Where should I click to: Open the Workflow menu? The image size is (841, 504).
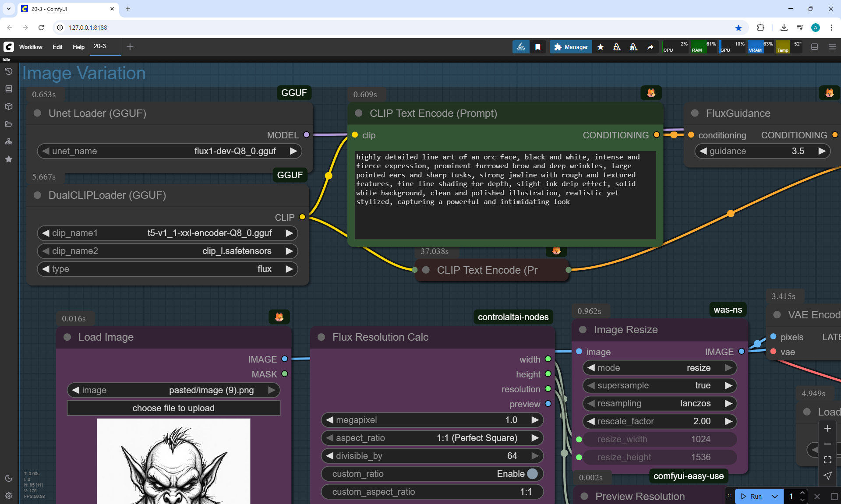pyautogui.click(x=31, y=47)
